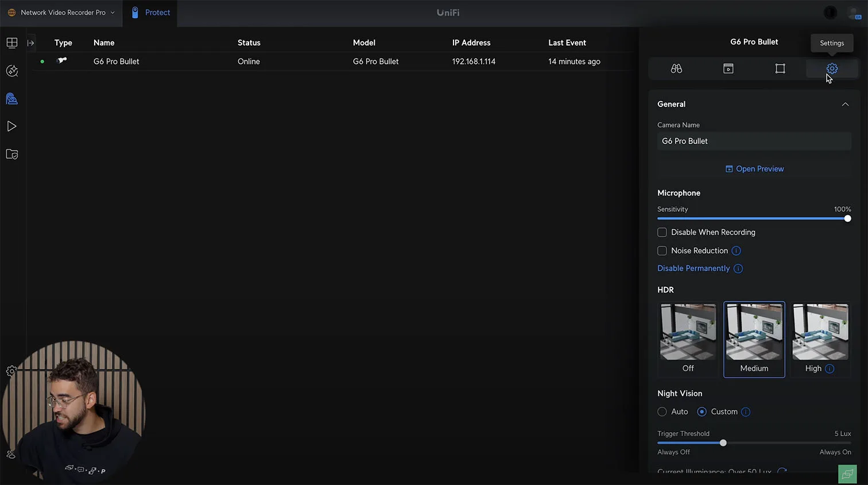Sort table by Type column
The image size is (868, 485).
click(x=63, y=43)
